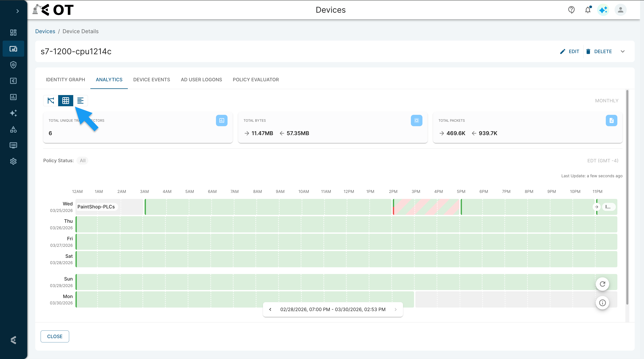Switch to the Device Events tab

pyautogui.click(x=151, y=80)
